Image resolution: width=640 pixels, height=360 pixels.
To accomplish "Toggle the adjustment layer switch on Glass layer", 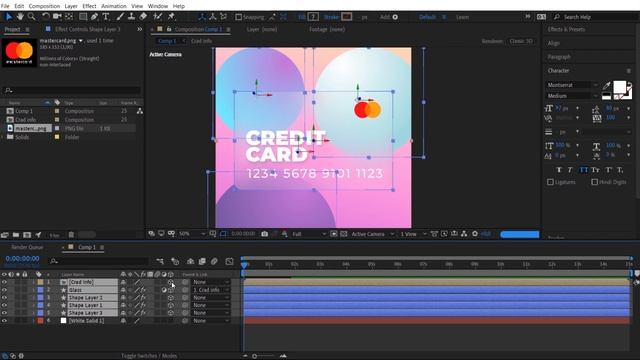I will [x=164, y=290].
